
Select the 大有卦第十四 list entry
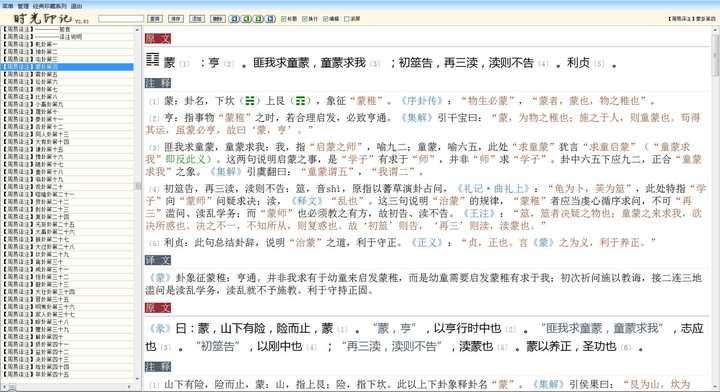click(67, 142)
